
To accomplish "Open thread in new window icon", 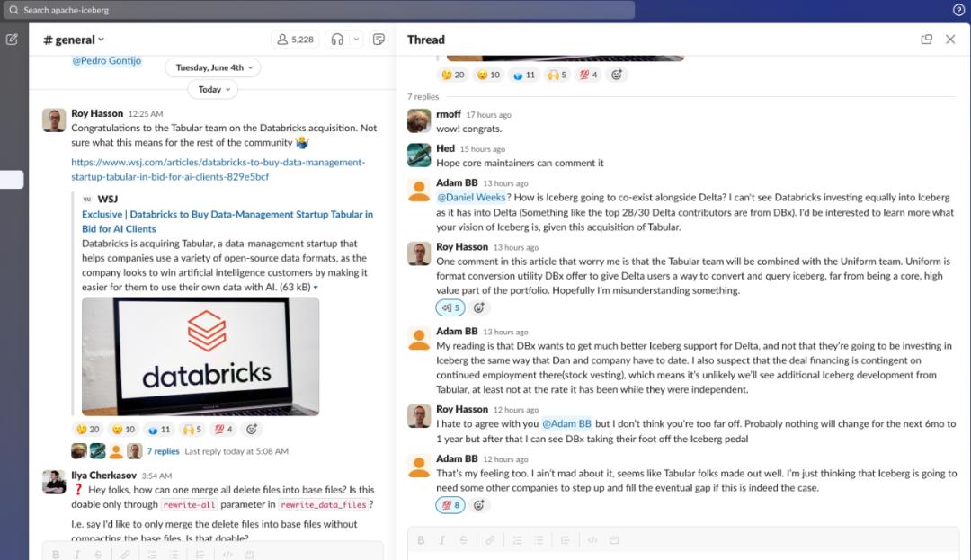I will (x=926, y=40).
